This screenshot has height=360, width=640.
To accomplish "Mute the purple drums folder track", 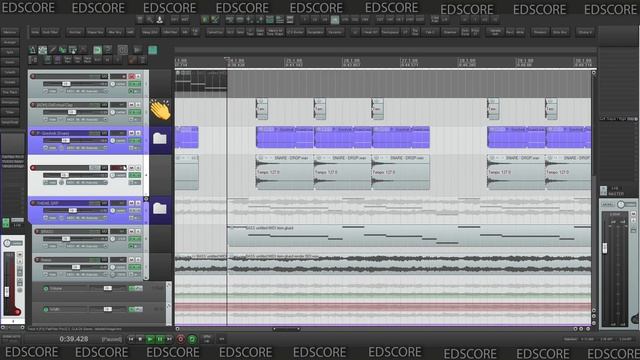I will (x=132, y=133).
